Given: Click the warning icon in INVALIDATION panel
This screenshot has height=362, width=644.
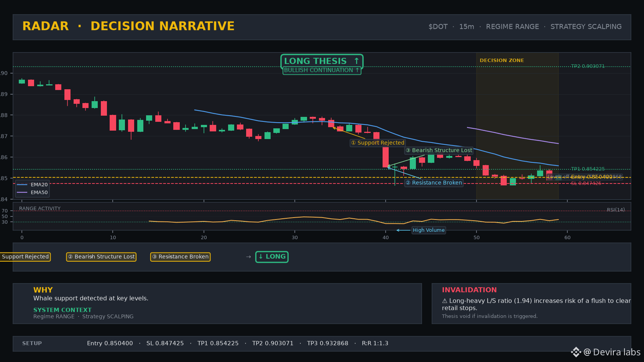Looking at the screenshot, I should (x=445, y=301).
